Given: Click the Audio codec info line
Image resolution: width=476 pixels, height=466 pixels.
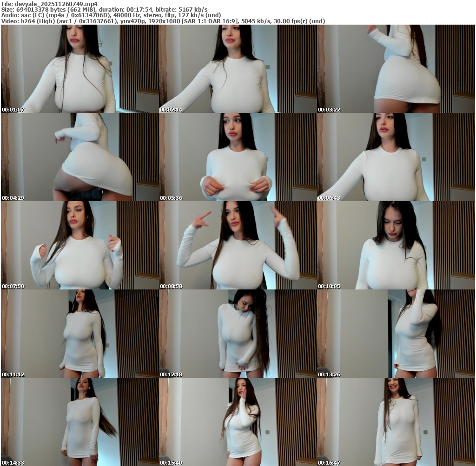Looking at the screenshot, I should pyautogui.click(x=111, y=15).
